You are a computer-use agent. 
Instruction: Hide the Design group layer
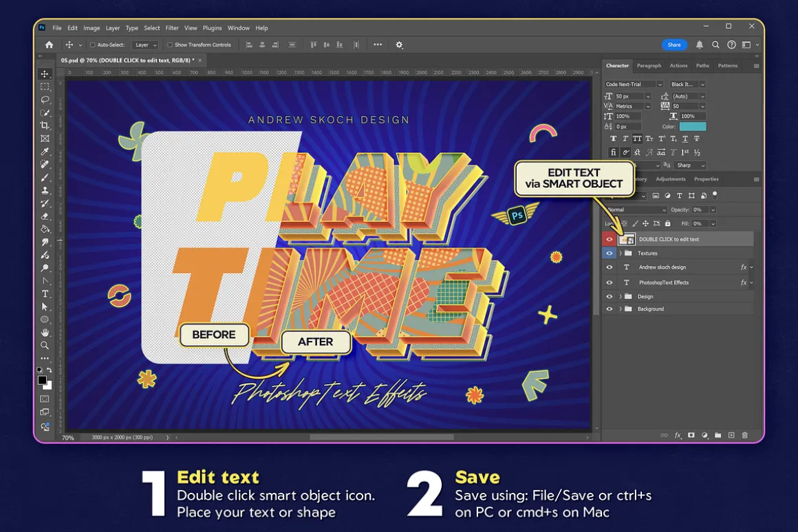point(610,296)
